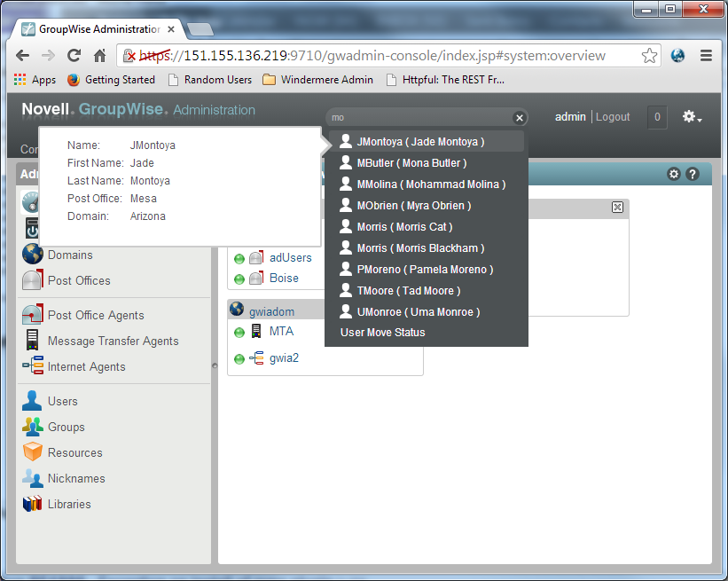The width and height of the screenshot is (728, 581).
Task: Open the Boise post office link
Action: coord(284,279)
